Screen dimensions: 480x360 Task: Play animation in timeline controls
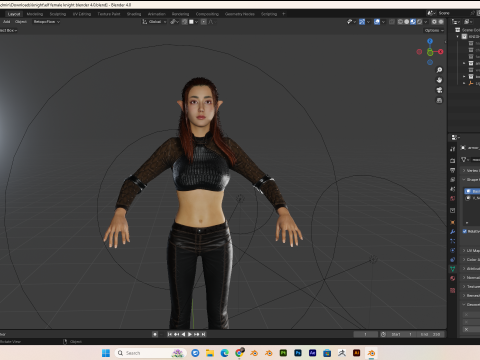point(190,334)
